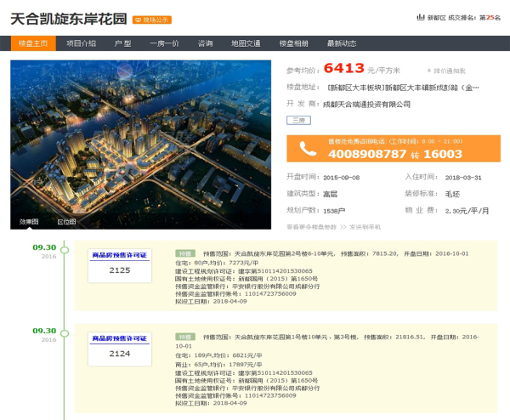The image size is (510, 420).
Task: Click the 现场公示 orange badge
Action: click(x=150, y=18)
